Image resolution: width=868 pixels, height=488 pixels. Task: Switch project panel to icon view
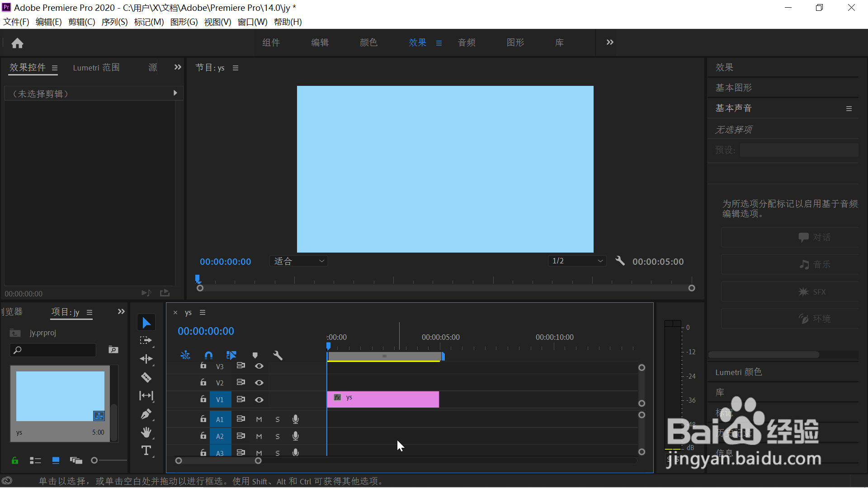(x=56, y=460)
